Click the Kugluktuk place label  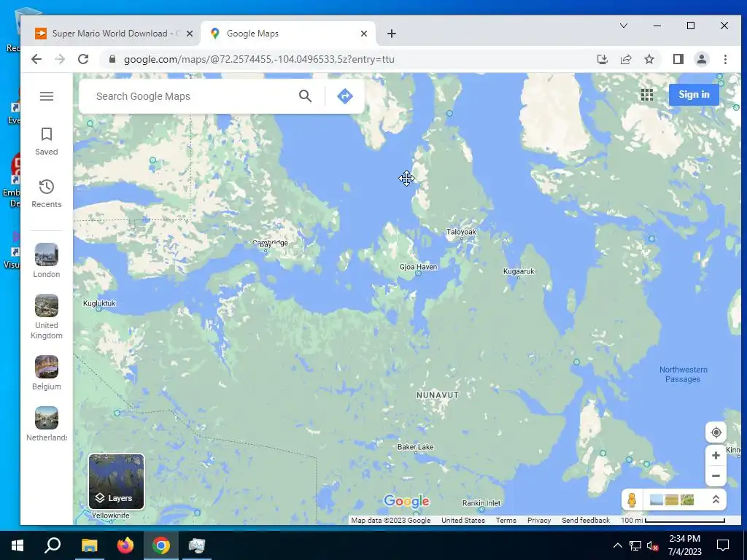pos(99,303)
